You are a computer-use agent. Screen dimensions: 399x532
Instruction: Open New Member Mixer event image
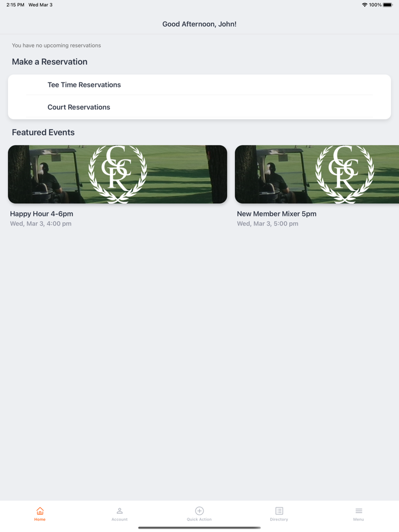click(x=317, y=174)
